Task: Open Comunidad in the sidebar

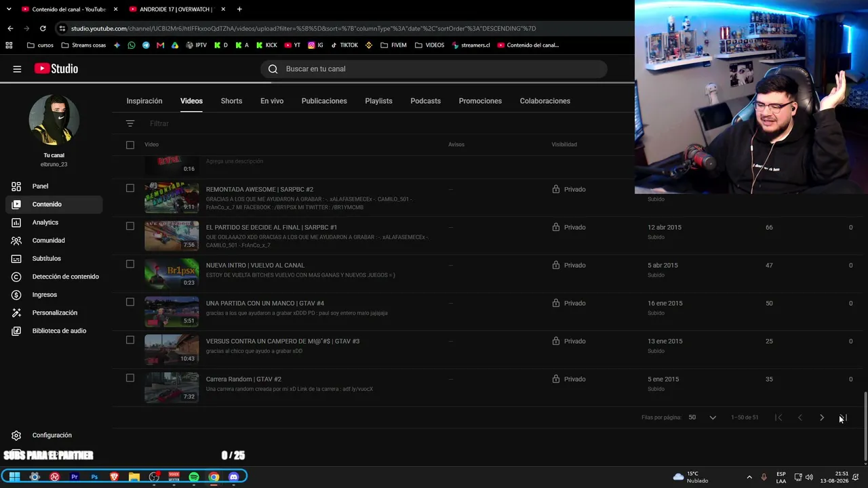Action: point(54,241)
